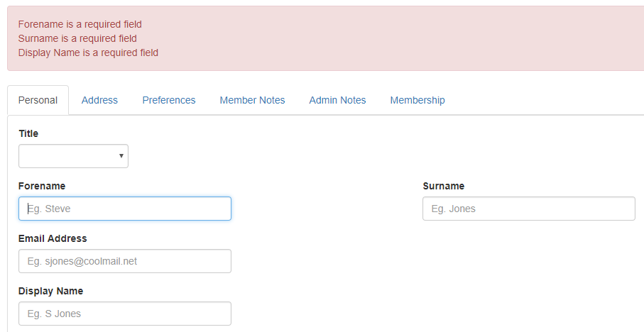The height and width of the screenshot is (332, 644).
Task: Show the Membership tab
Action: click(417, 100)
